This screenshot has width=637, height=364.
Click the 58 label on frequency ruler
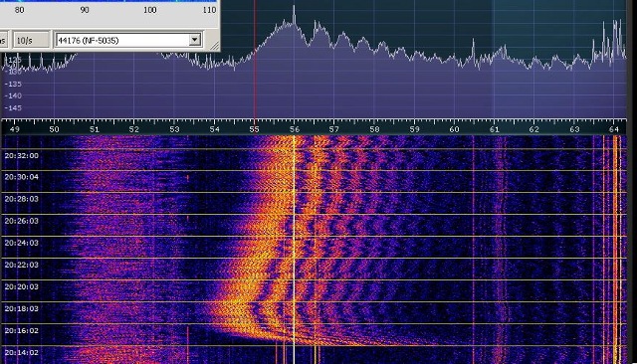point(374,129)
